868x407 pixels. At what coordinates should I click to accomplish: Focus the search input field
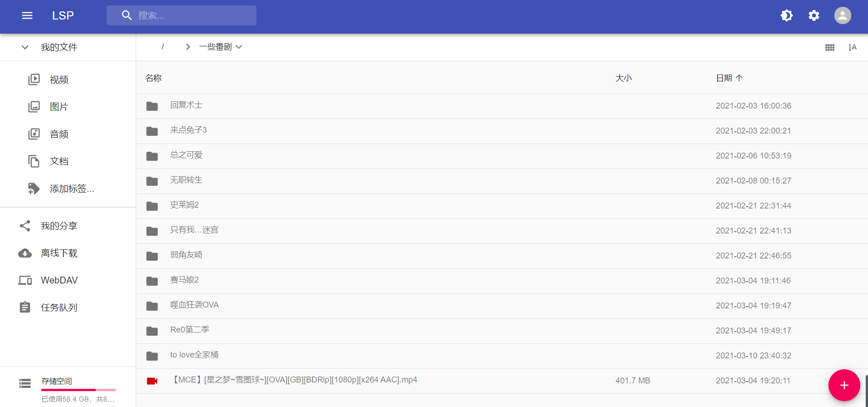pyautogui.click(x=182, y=15)
